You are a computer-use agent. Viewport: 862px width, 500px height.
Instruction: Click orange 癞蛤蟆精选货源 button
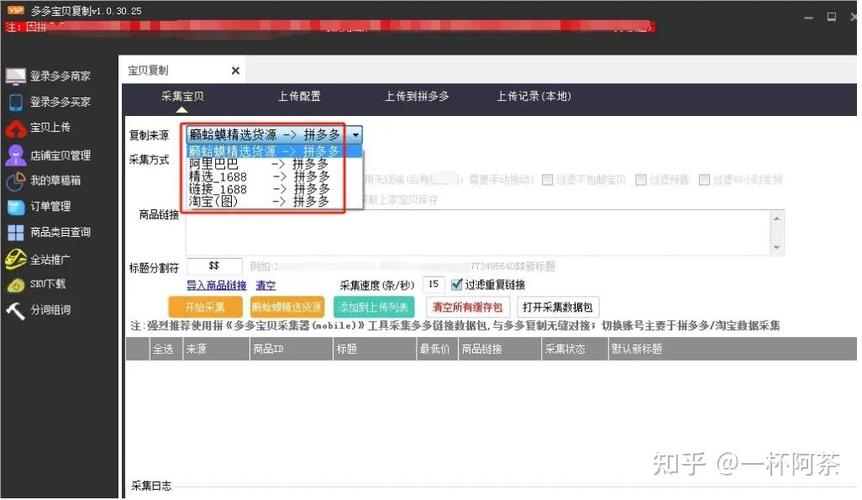(287, 307)
